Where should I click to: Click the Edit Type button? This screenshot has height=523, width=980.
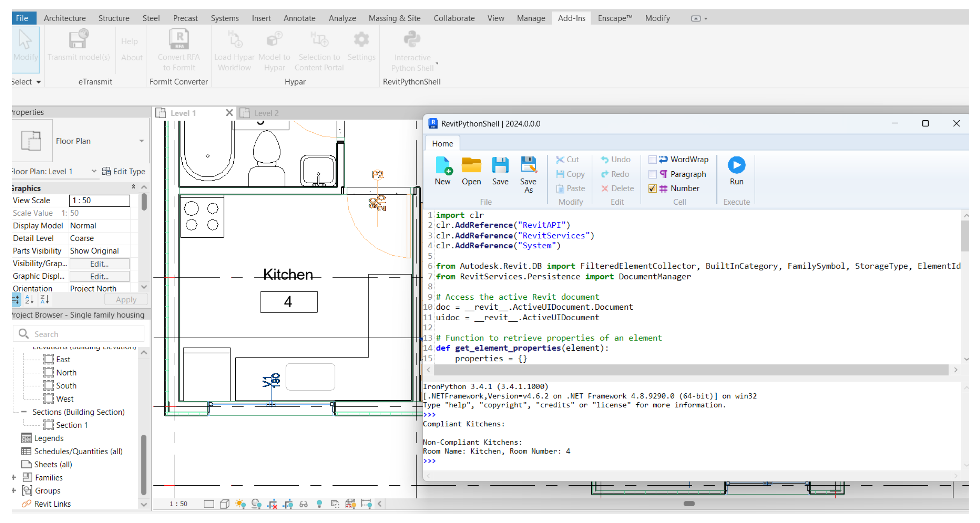point(124,172)
